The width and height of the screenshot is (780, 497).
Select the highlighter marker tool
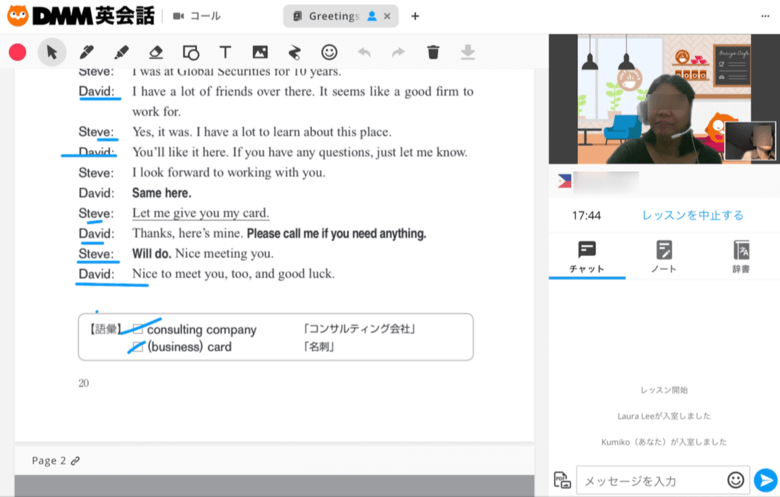[x=121, y=52]
